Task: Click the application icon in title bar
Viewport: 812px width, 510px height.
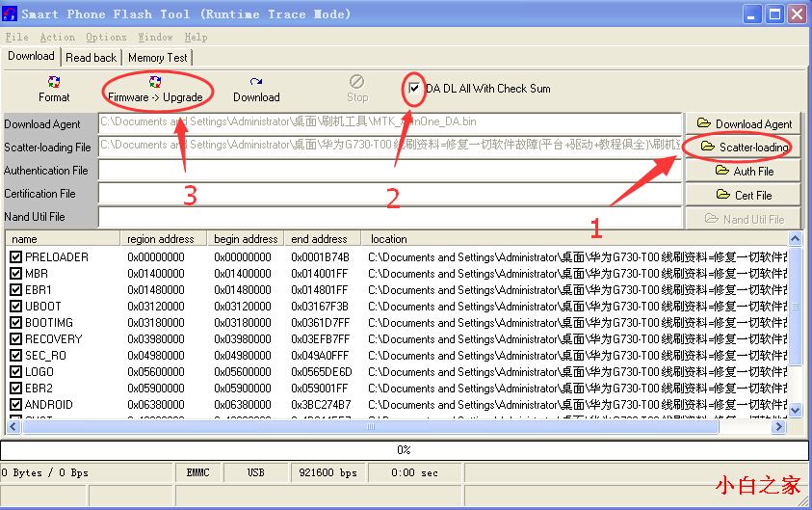Action: pos(10,14)
